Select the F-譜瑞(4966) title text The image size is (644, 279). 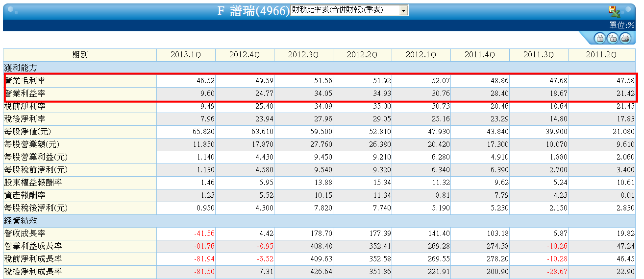coord(253,11)
